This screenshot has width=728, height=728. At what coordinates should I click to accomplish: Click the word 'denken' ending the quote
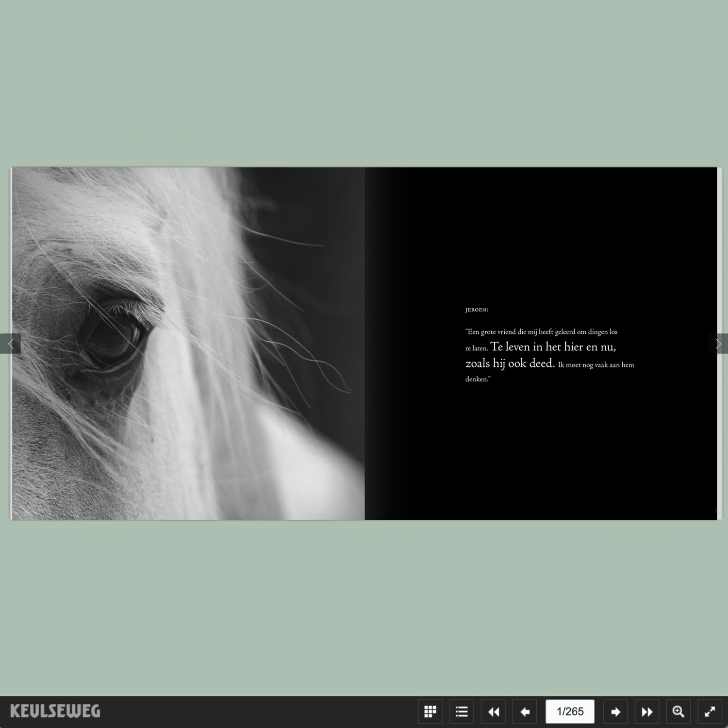477,379
